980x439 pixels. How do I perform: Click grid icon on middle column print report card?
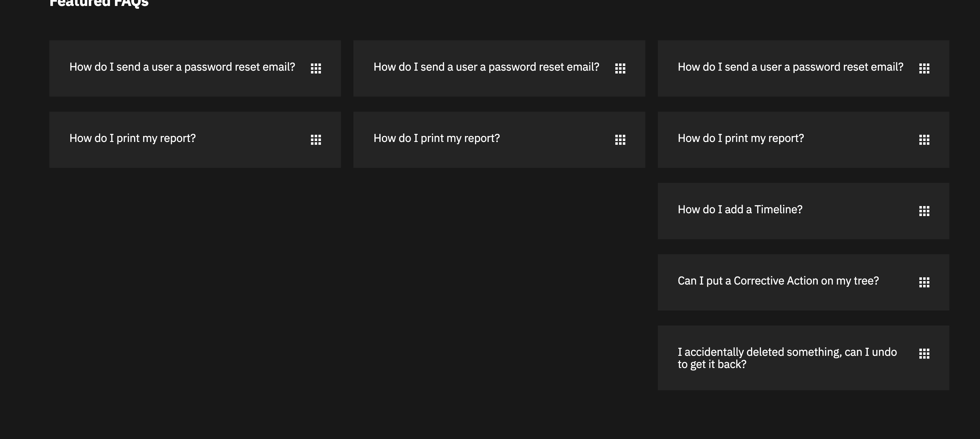(x=620, y=140)
